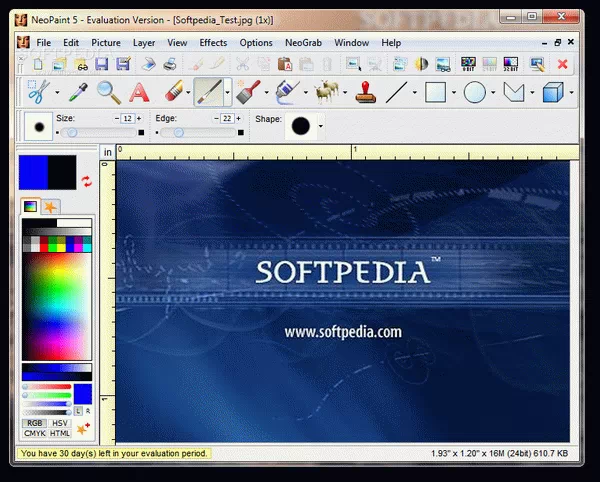Switch to CMYK color mode
Viewport: 600px width, 482px height.
(34, 433)
